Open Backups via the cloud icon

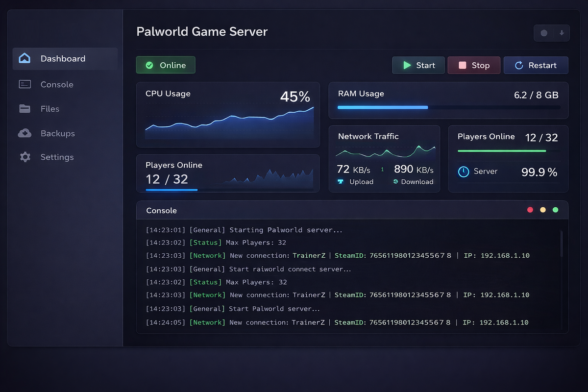click(x=24, y=133)
